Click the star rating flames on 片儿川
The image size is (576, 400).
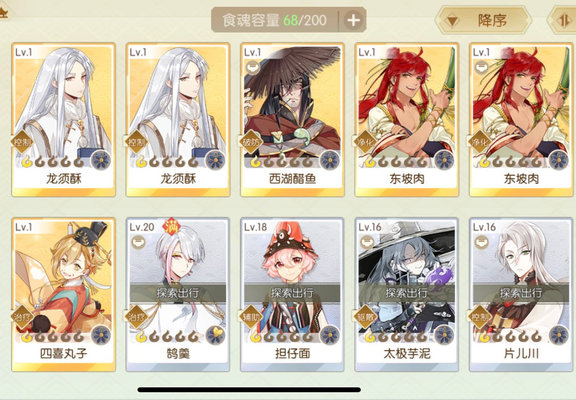tap(511, 336)
